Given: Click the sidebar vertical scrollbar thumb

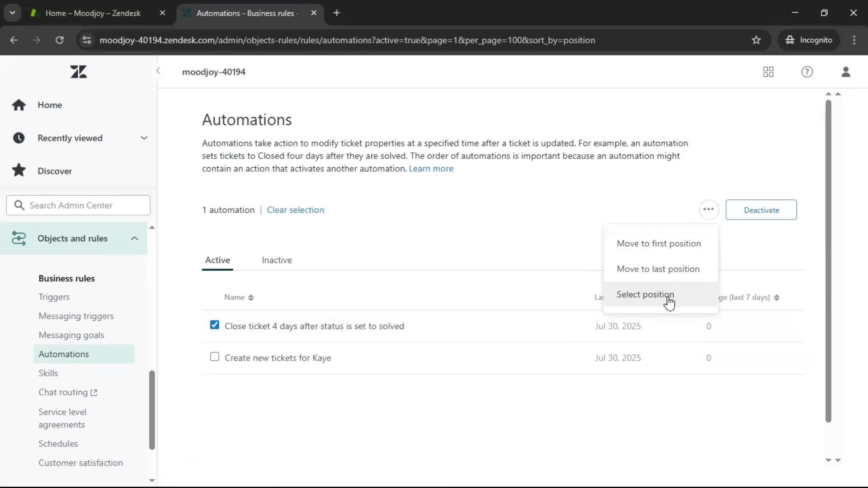Looking at the screenshot, I should coord(152,410).
